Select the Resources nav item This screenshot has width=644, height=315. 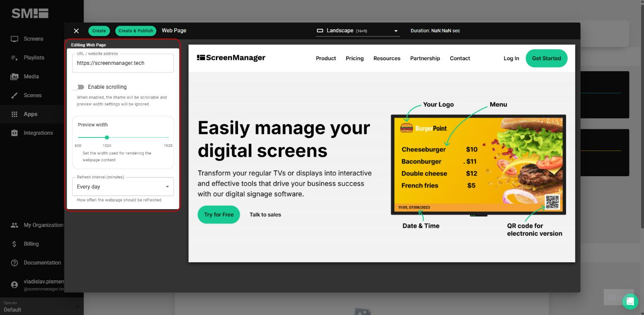(387, 58)
